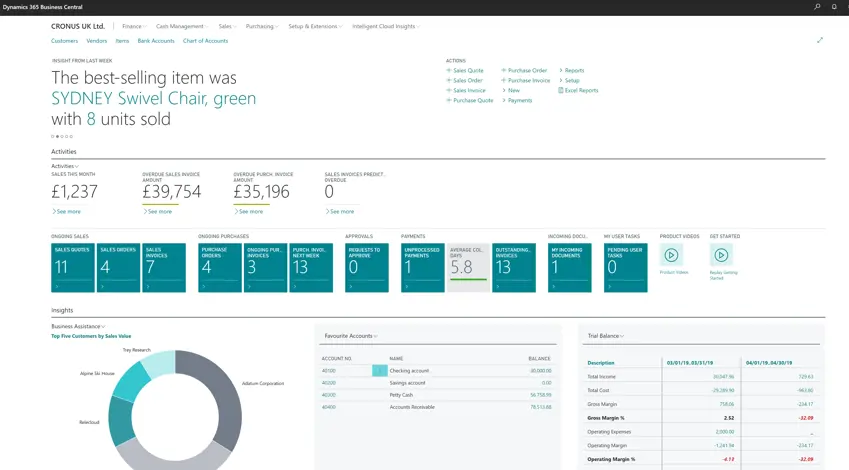Click the Excel Reports document icon
Viewport: 849px width, 470px height.
tap(560, 90)
